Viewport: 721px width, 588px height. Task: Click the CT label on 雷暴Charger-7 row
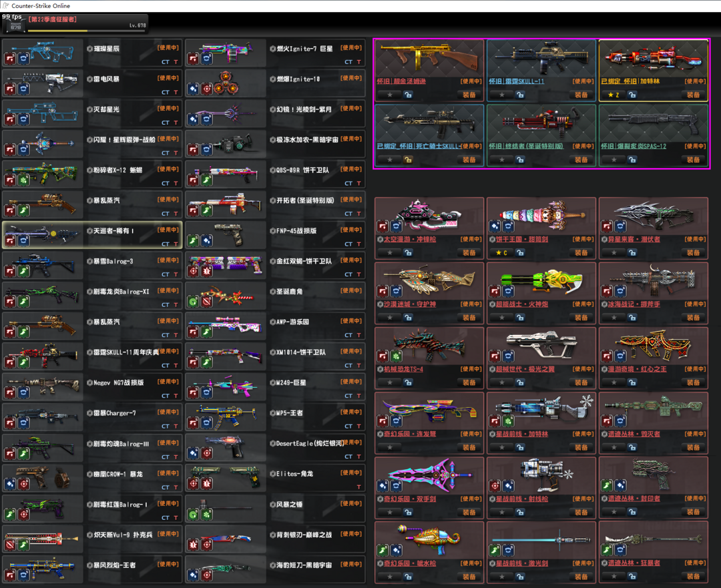[166, 426]
